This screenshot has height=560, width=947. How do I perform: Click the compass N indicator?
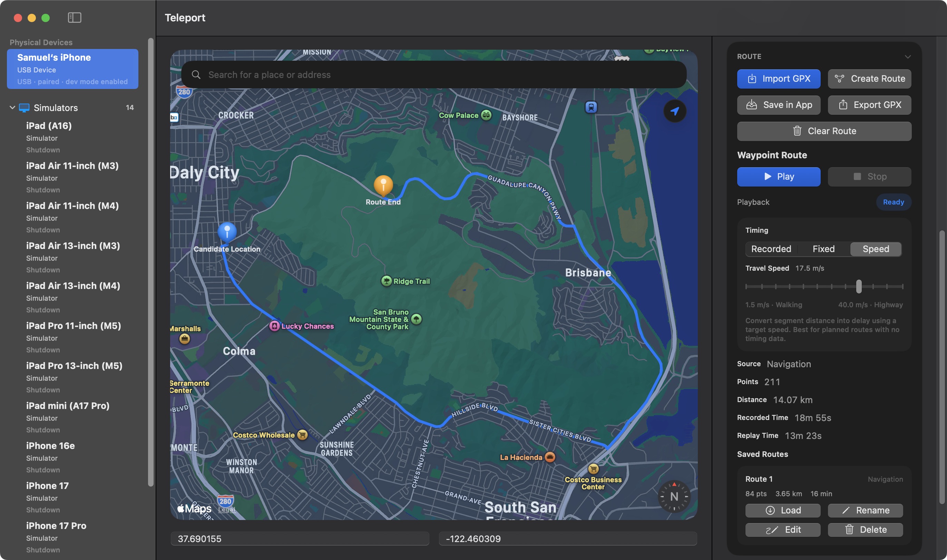pos(674,496)
